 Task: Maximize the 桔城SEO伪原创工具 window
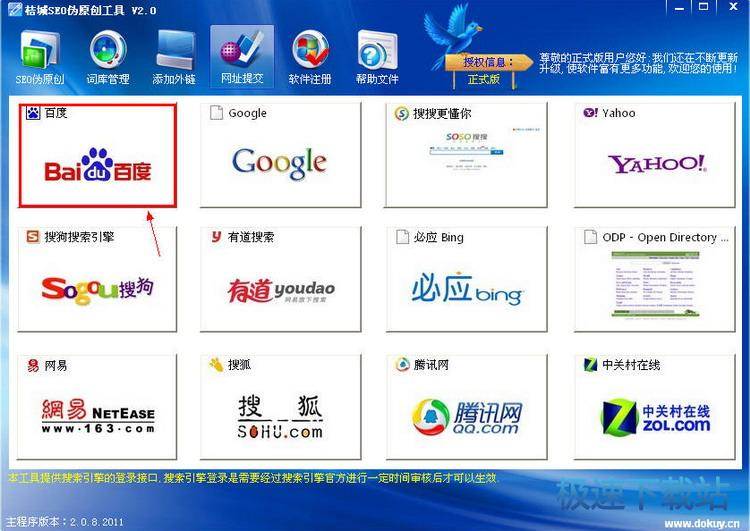click(704, 7)
